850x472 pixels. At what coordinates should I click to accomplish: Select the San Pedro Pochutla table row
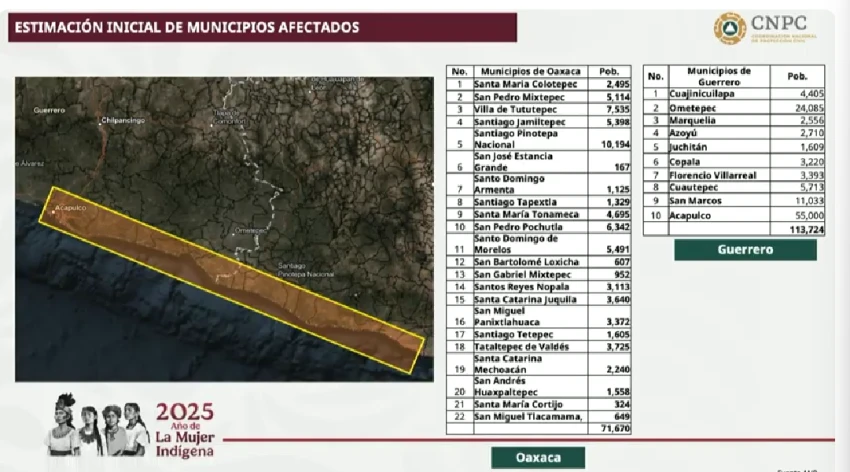[541, 226]
